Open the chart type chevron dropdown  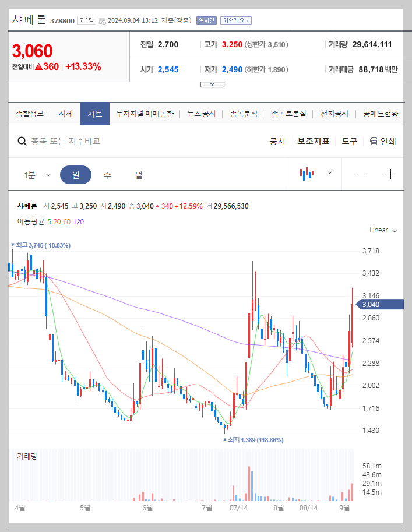[330, 172]
